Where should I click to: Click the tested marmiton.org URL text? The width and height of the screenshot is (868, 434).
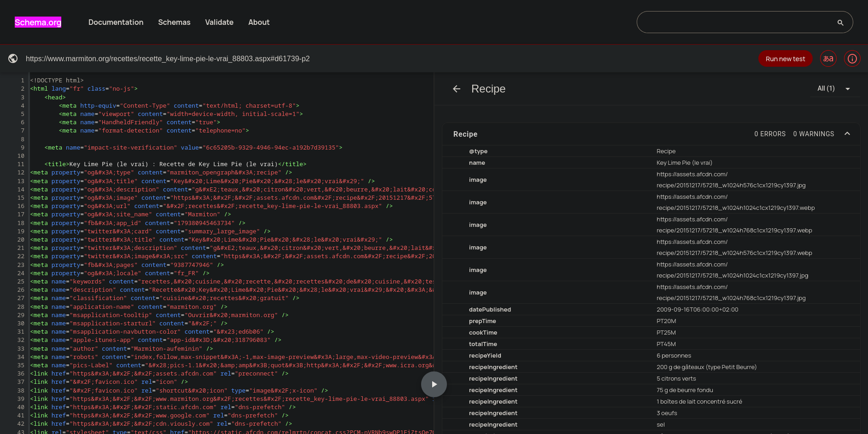point(168,58)
